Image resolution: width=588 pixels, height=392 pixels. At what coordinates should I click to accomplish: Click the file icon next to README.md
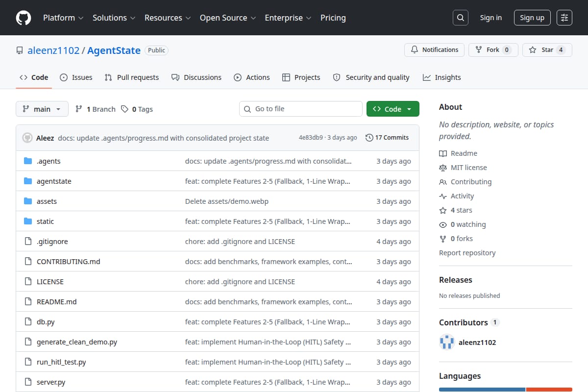click(x=28, y=302)
